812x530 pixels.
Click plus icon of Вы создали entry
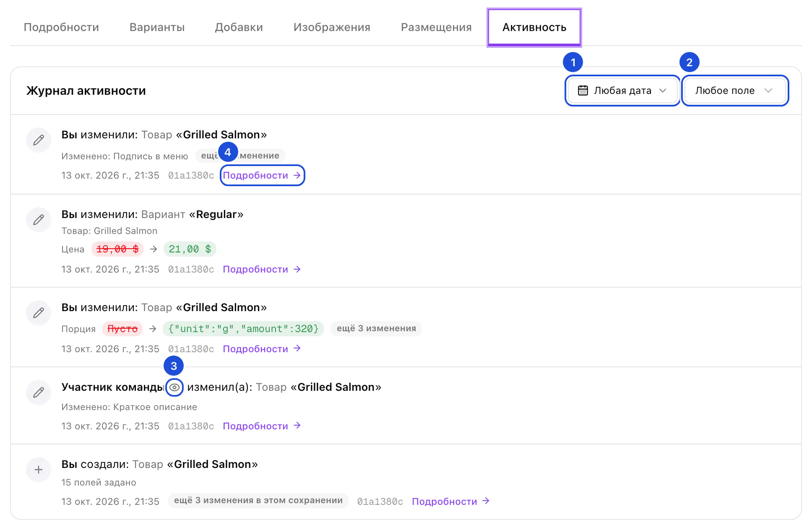tap(39, 470)
